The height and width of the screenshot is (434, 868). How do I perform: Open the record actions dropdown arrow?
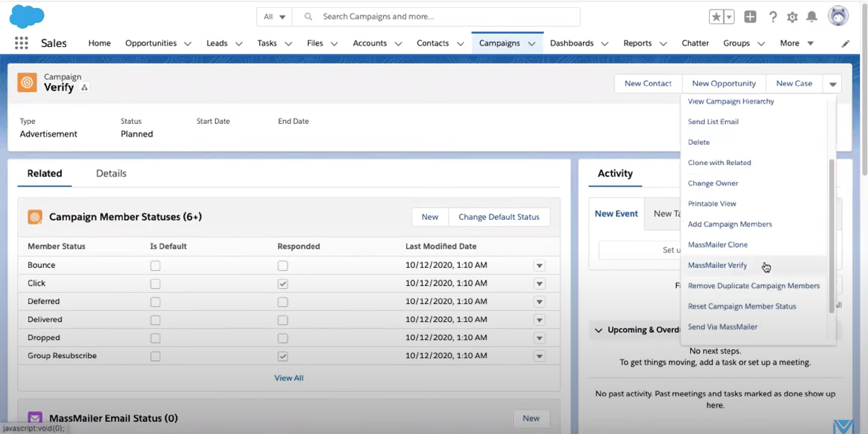pos(832,84)
